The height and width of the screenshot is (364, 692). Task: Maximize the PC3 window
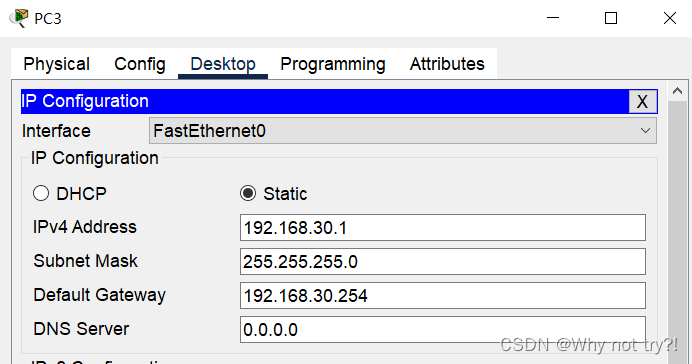611,18
